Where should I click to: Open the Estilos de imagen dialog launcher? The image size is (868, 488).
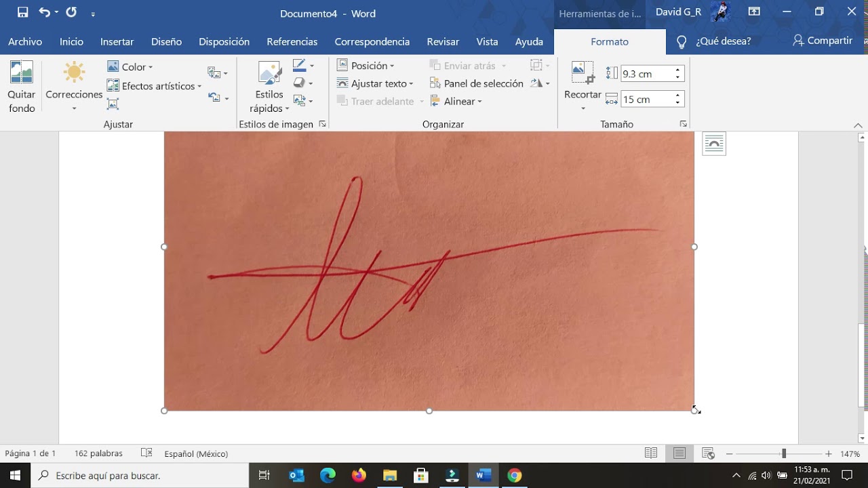pyautogui.click(x=322, y=124)
